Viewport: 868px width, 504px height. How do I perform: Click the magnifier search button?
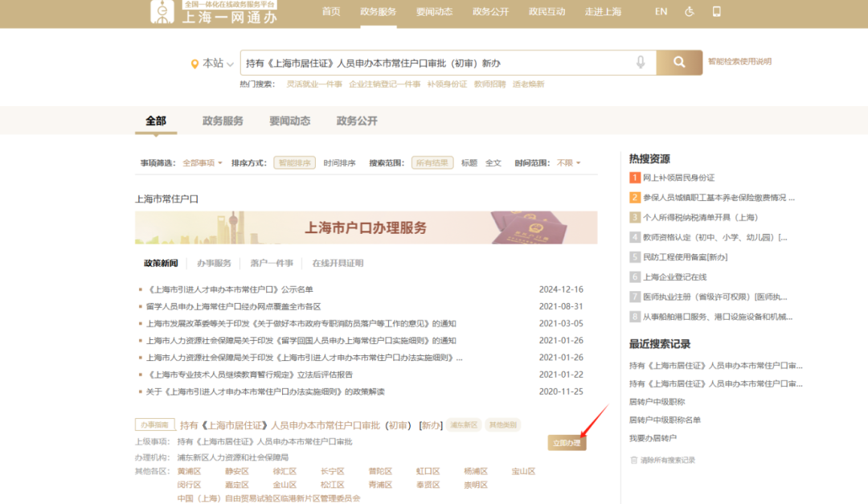click(679, 63)
